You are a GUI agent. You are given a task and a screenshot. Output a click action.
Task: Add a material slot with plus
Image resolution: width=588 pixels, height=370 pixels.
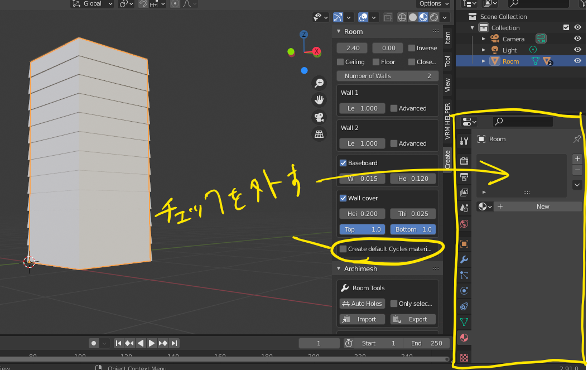(x=577, y=158)
